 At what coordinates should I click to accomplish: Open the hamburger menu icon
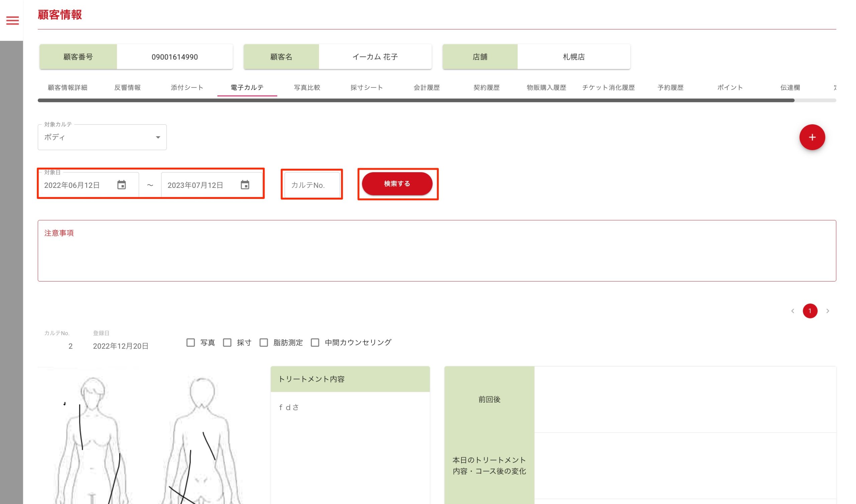tap(13, 21)
